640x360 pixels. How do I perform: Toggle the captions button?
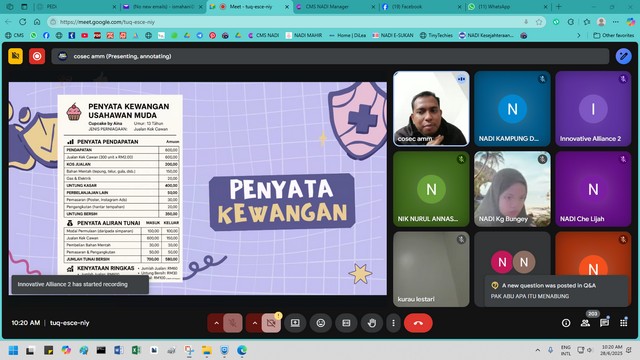[x=346, y=323]
